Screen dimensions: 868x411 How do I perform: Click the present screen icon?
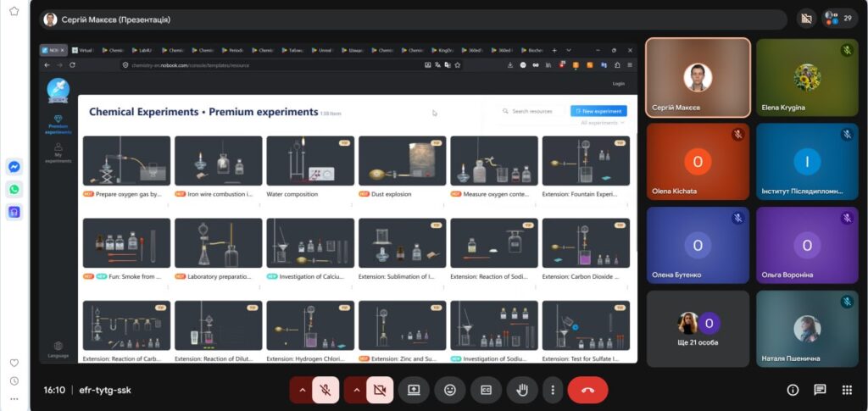[x=414, y=390]
